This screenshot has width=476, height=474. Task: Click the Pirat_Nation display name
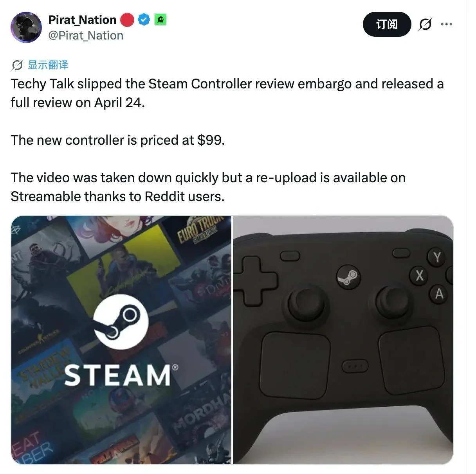82,20
